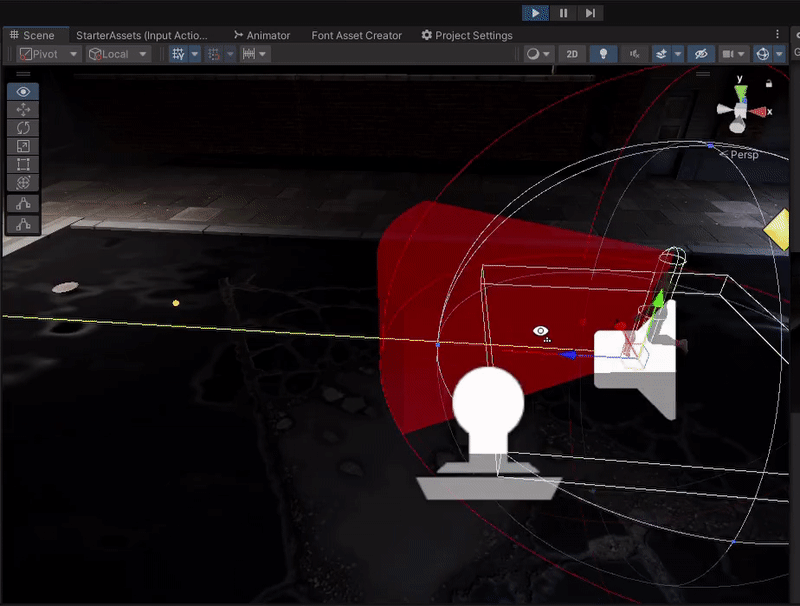Open the Local handle rotation dropdown
The width and height of the screenshot is (800, 606).
[118, 54]
